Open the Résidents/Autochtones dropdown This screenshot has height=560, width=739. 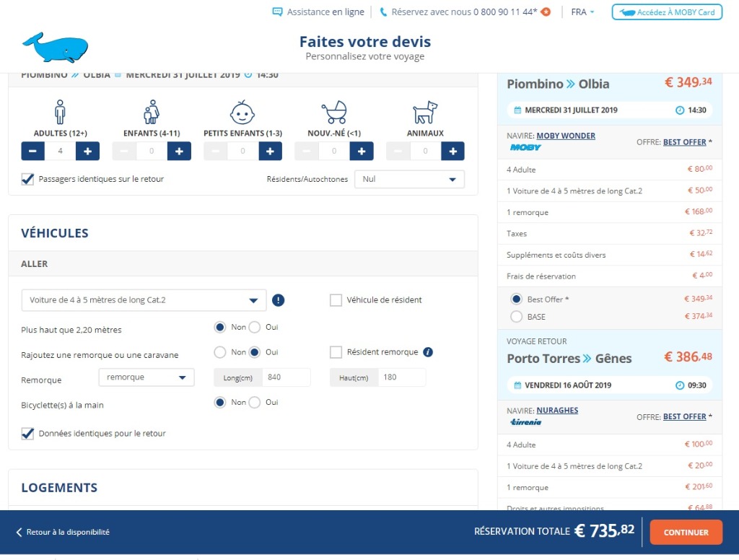409,179
